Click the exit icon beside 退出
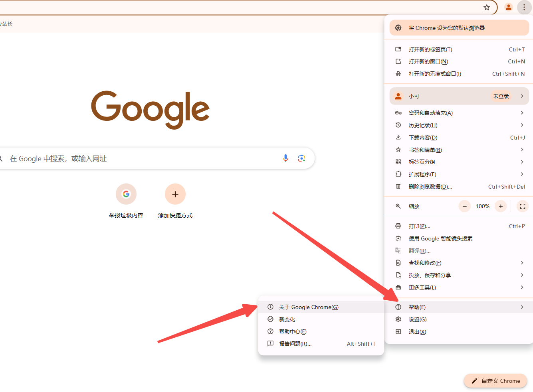533x392 pixels. pyautogui.click(x=398, y=332)
